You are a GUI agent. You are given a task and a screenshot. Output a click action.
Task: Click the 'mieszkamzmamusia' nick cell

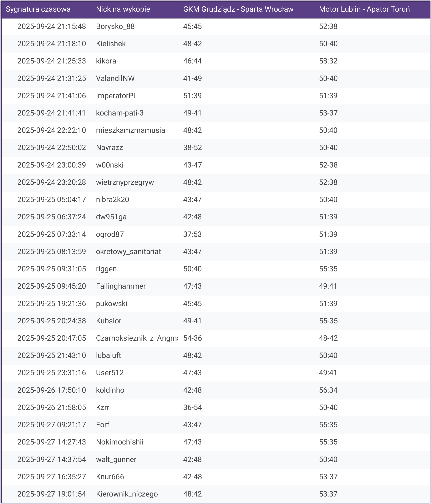[x=130, y=130]
